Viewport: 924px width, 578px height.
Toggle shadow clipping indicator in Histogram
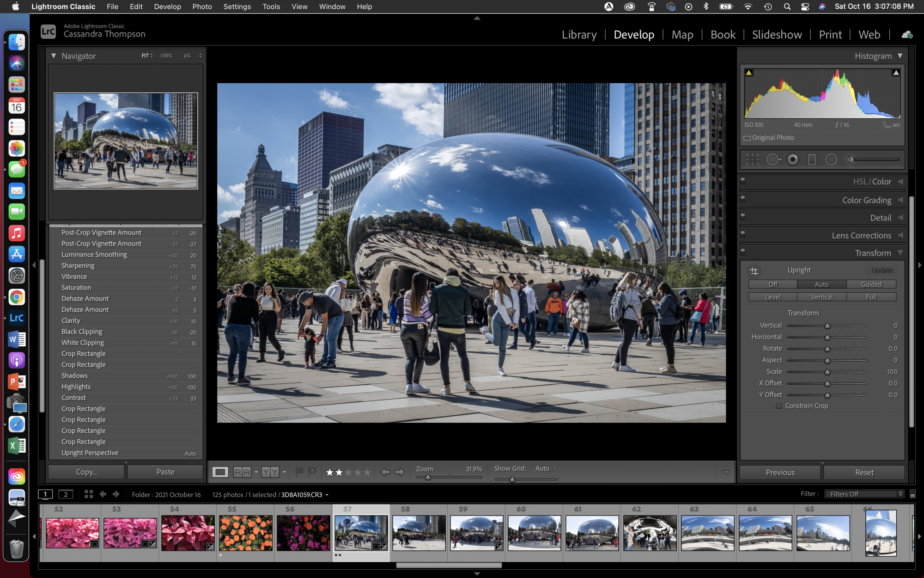(749, 73)
